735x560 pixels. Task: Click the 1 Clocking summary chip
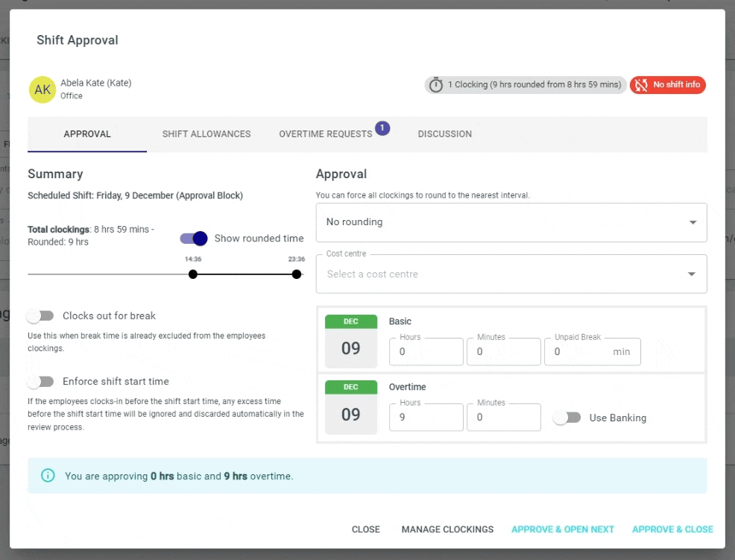(526, 85)
